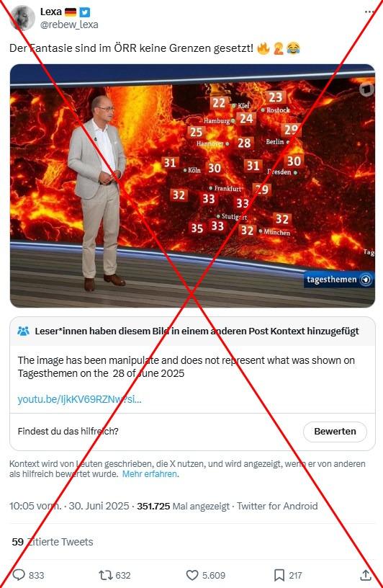This screenshot has width=383, height=588.
Task: Click the 10:05 vorm. timestamp
Action: coord(35,506)
